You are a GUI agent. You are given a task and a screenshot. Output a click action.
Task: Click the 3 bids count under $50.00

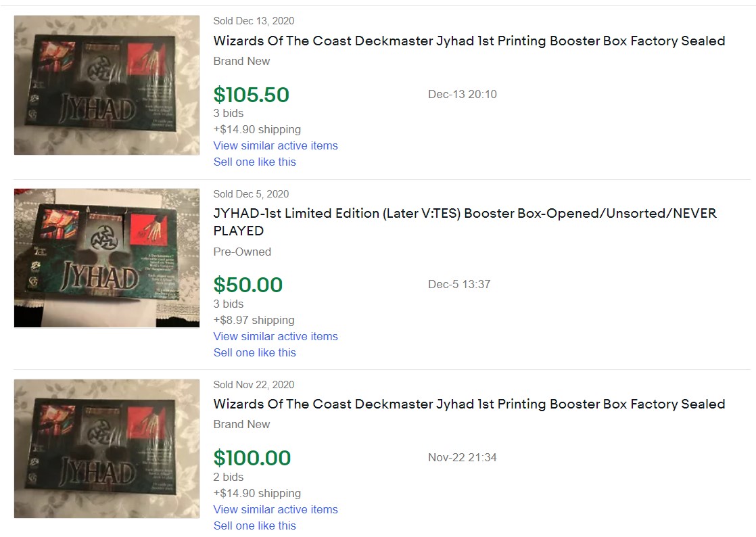(228, 304)
